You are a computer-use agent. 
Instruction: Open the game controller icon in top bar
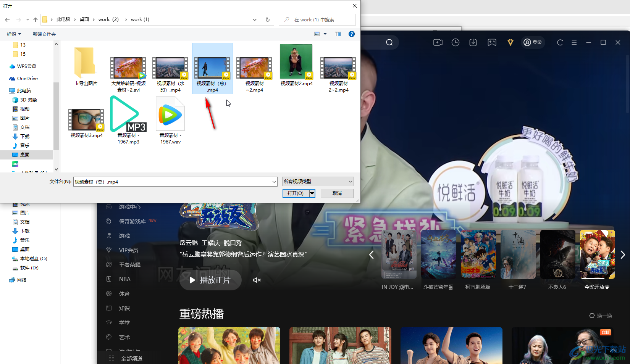click(x=492, y=42)
